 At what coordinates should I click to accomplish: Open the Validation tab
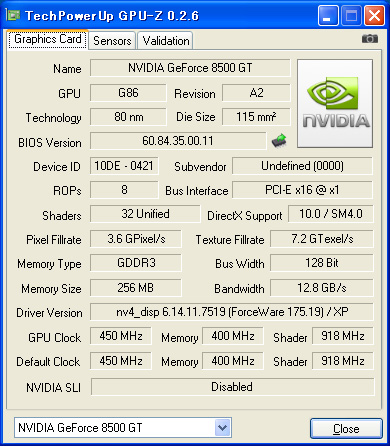coord(166,41)
